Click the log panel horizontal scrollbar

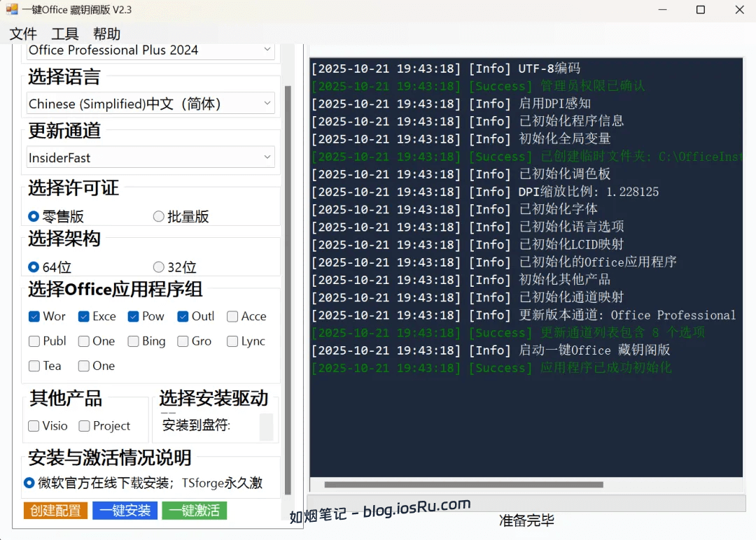(463, 485)
